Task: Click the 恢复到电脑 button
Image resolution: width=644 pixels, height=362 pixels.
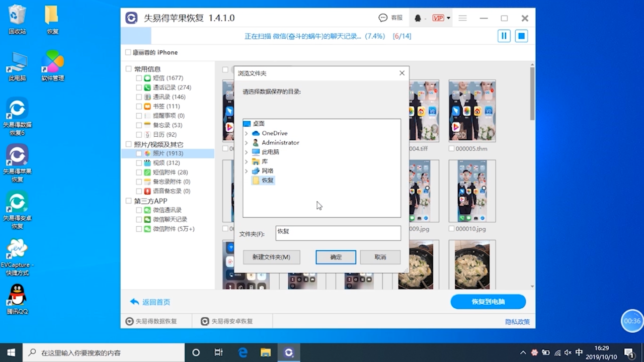Action: (488, 302)
